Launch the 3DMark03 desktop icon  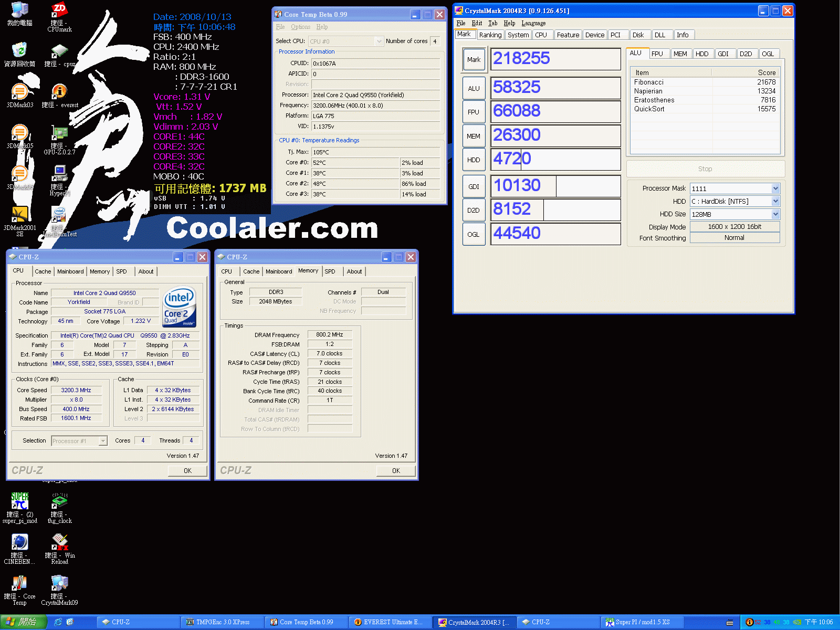20,96
